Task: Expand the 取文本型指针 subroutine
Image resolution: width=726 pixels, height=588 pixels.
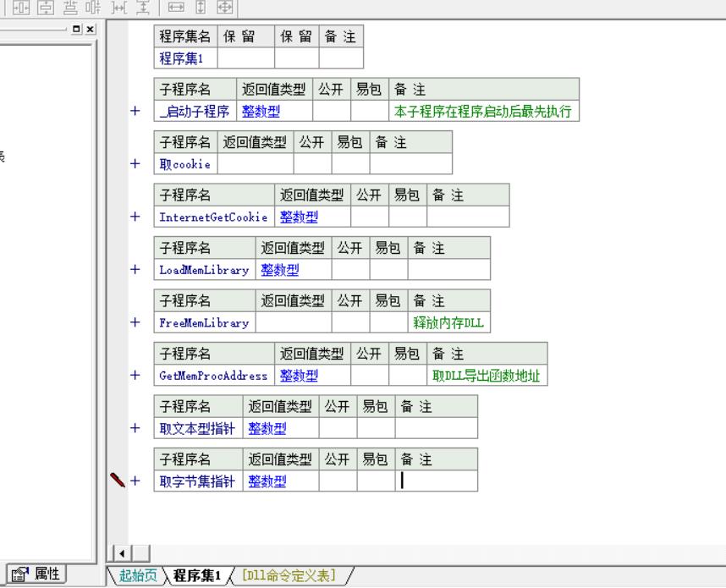Action: click(135, 428)
